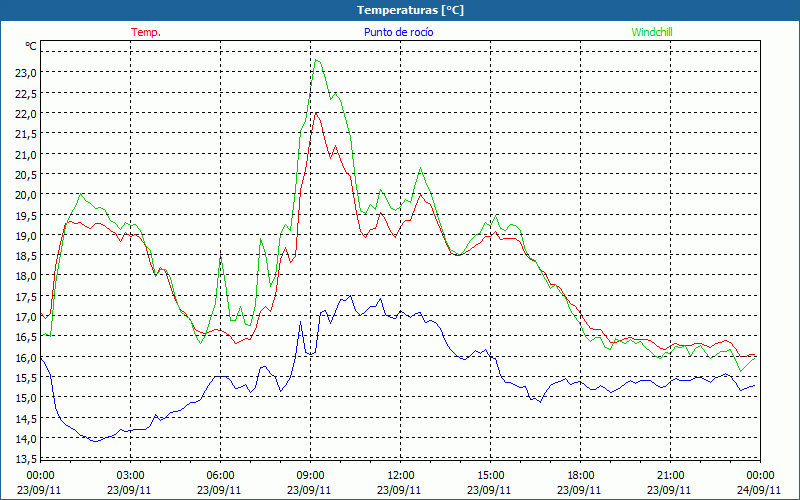The image size is (800, 500).
Task: Click the 12:00 time axis label
Action: click(401, 476)
